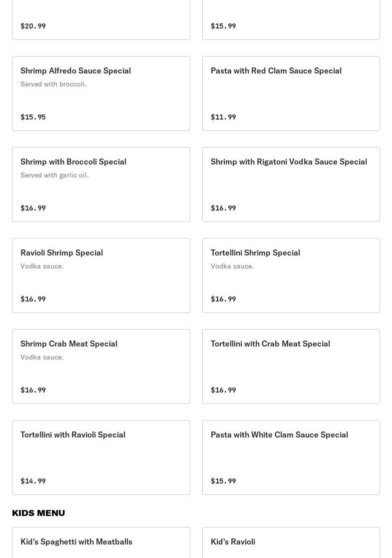Click the $14.99 price label

click(33, 481)
